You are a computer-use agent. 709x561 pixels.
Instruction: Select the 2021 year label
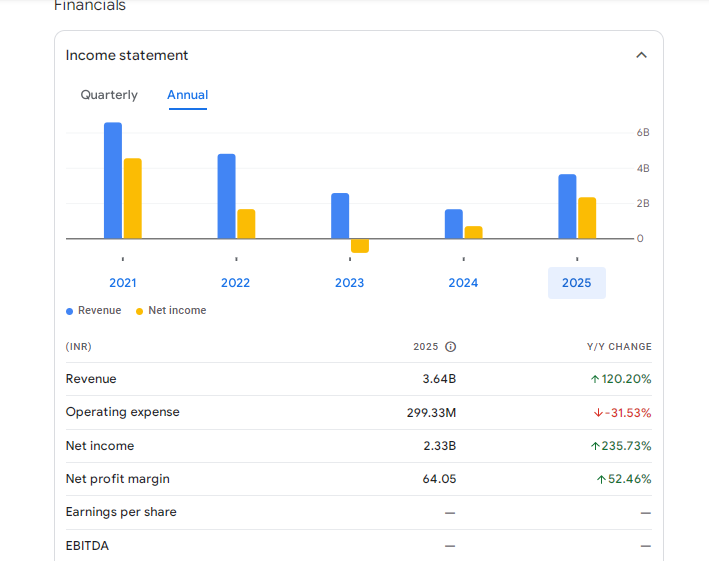(123, 283)
